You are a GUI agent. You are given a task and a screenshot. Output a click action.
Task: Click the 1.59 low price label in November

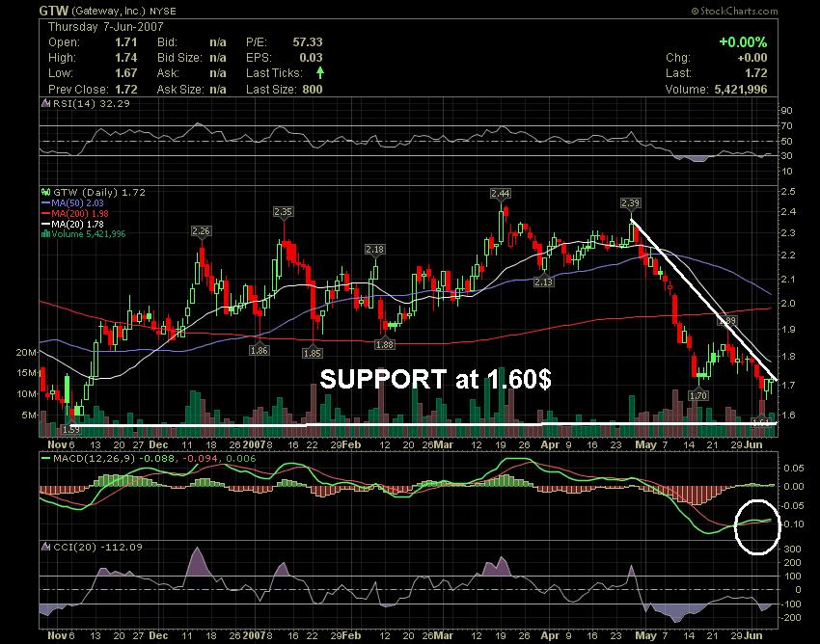[70, 430]
